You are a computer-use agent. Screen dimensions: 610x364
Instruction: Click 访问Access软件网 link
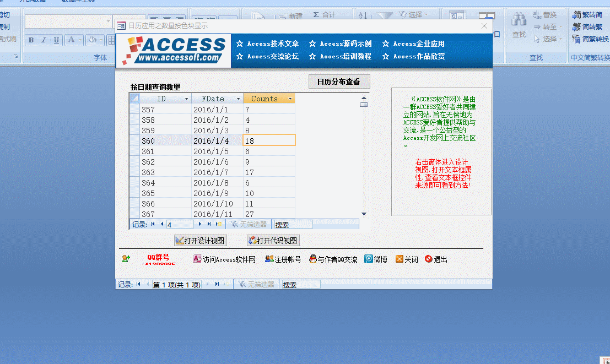224,259
